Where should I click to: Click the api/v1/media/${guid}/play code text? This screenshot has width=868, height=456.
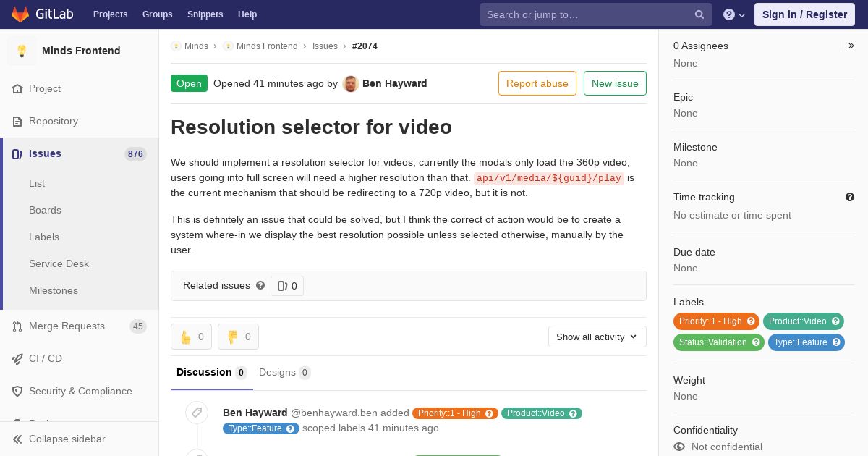(549, 178)
